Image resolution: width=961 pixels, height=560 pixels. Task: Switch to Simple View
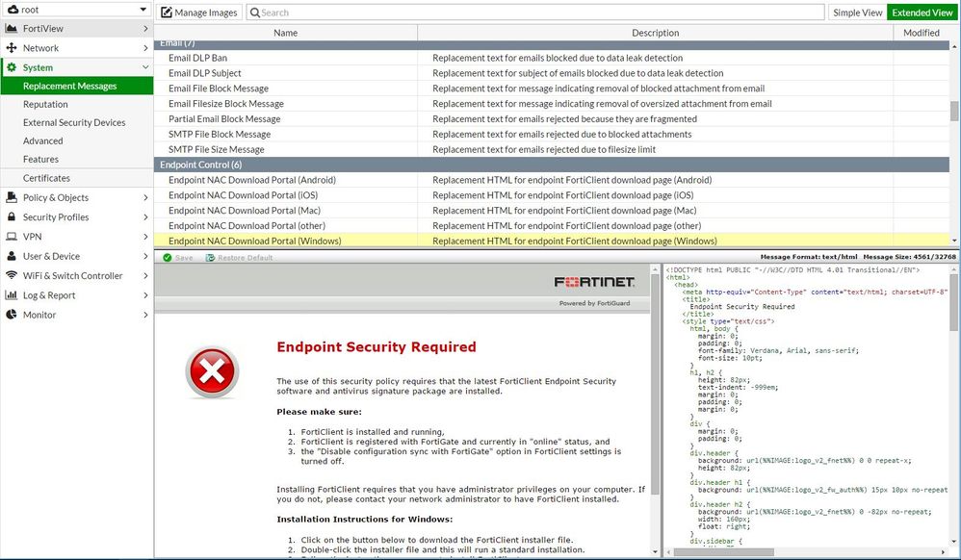click(x=857, y=13)
